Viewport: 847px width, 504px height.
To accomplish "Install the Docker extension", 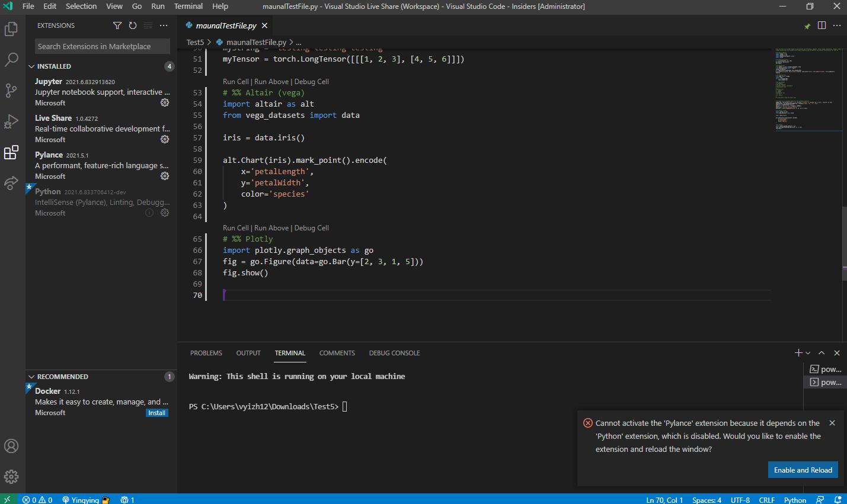I will [156, 413].
